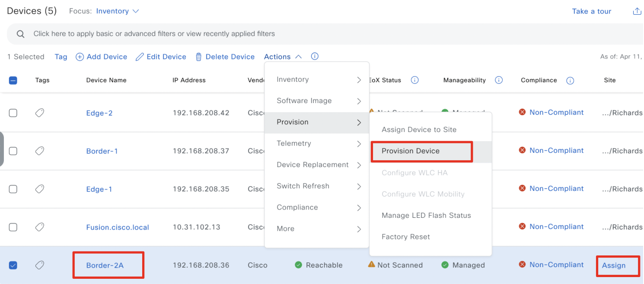
Task: Click the info icon beside the Actions menu
Action: coord(314,56)
